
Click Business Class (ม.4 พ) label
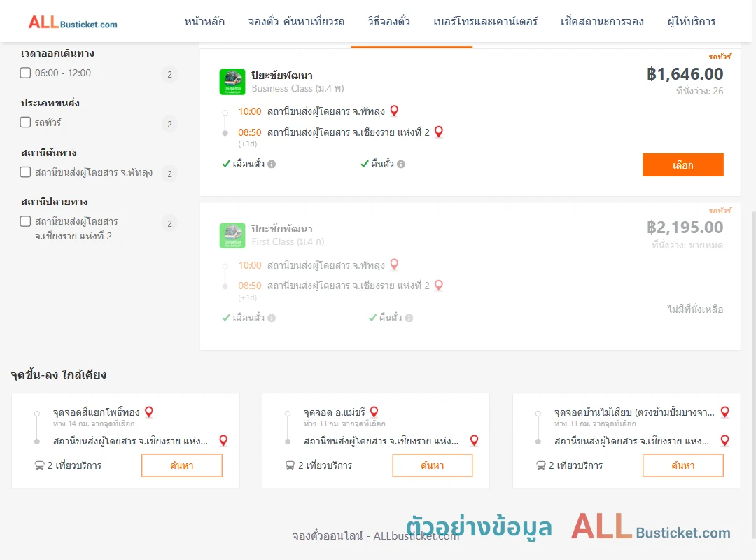[x=298, y=89]
